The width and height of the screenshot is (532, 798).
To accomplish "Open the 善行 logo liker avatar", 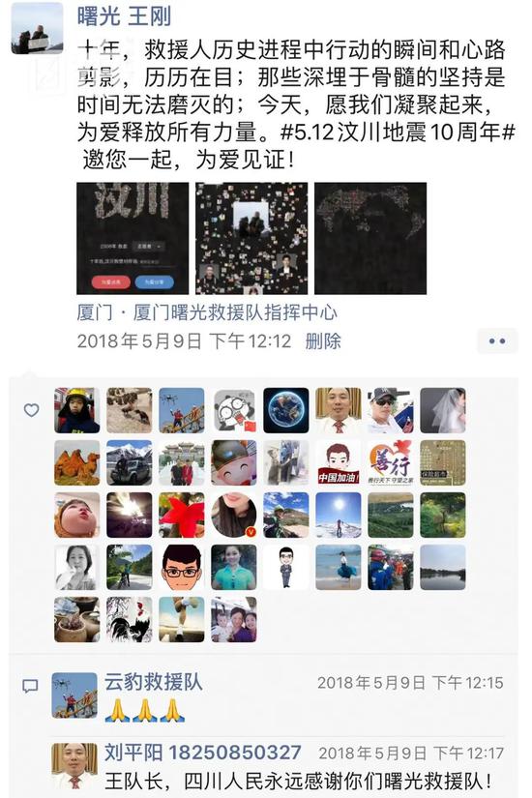I will point(391,462).
